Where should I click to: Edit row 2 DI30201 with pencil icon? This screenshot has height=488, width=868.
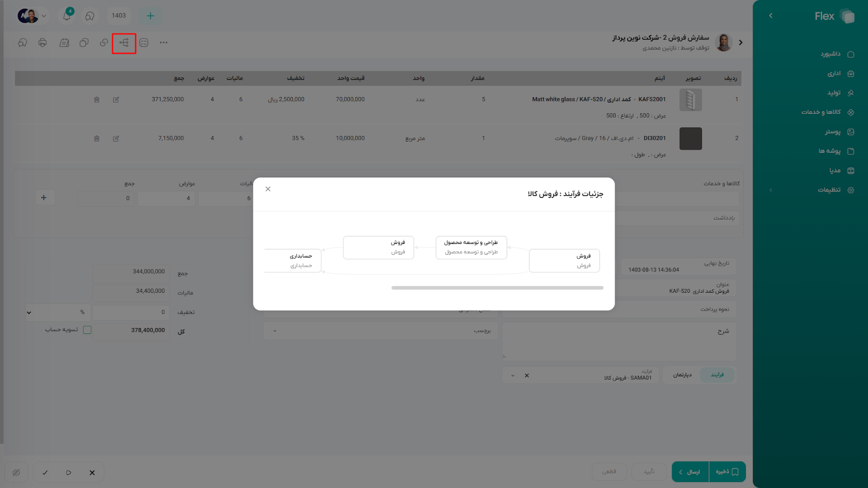116,138
